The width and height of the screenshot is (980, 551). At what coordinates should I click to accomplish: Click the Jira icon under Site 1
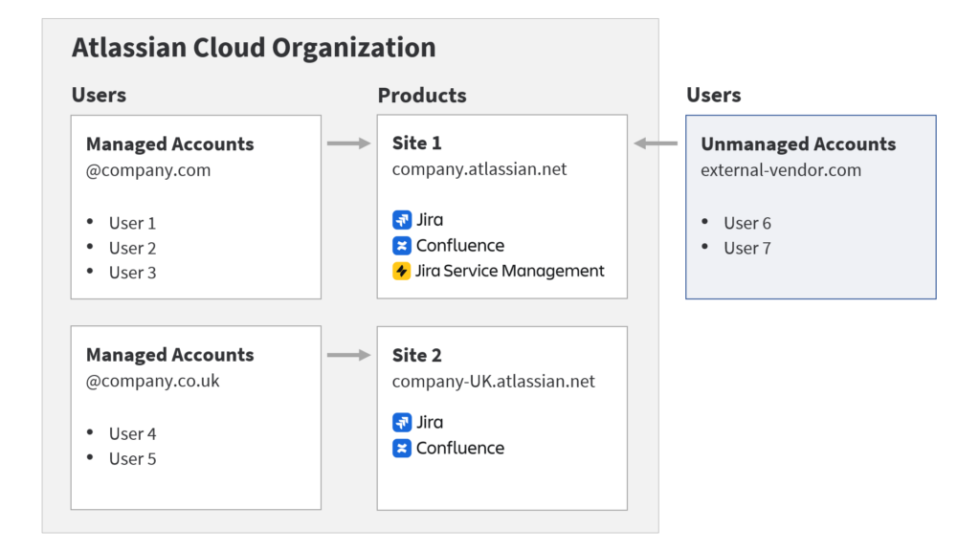point(402,220)
